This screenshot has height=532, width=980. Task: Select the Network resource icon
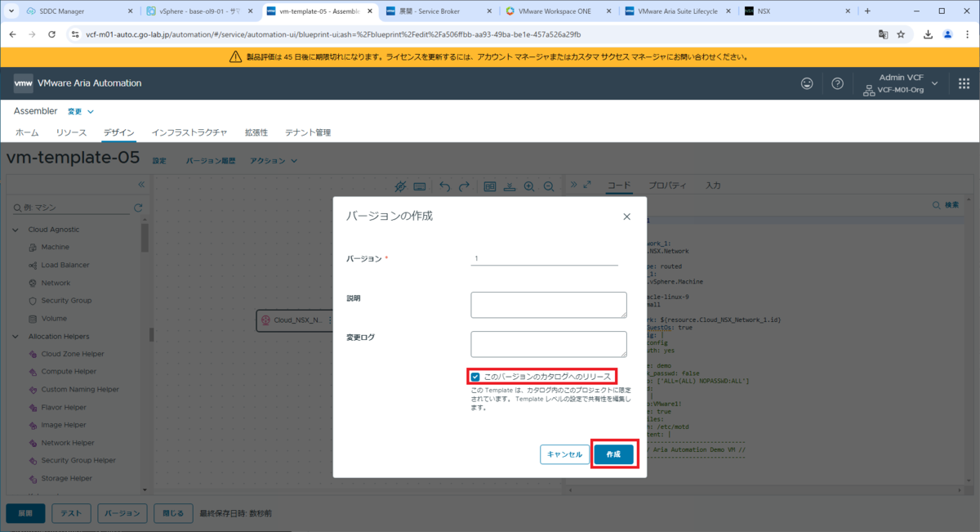(33, 283)
